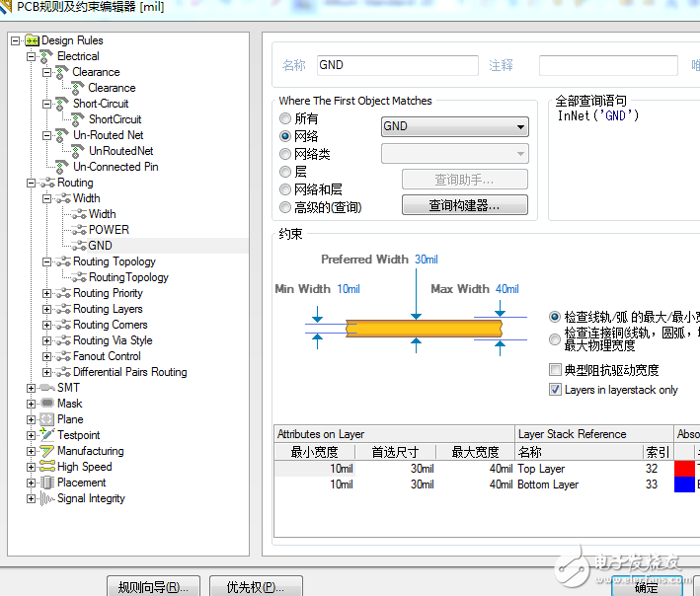Click the blue Bottom Layer color swatch

tap(684, 484)
